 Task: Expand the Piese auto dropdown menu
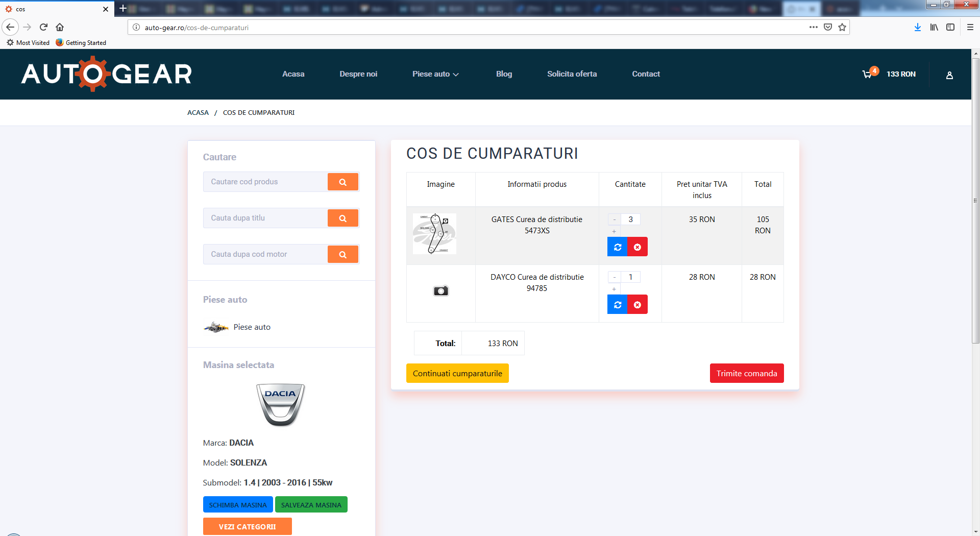point(435,74)
